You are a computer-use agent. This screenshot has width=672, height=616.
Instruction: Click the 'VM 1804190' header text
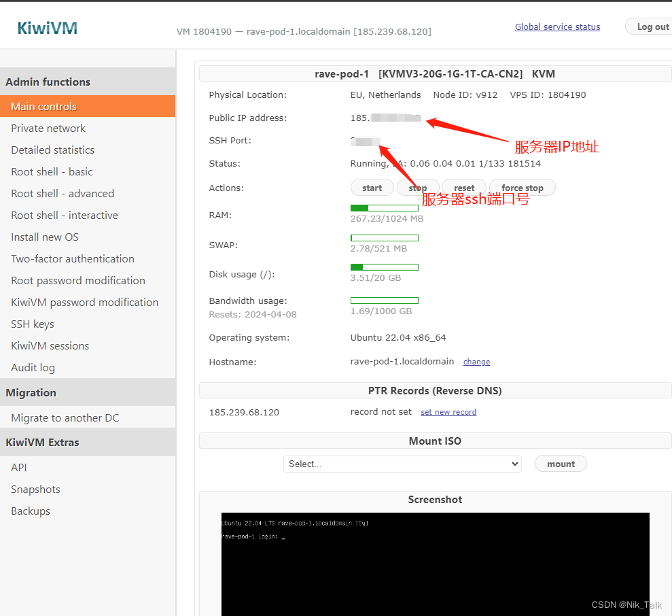[204, 32]
